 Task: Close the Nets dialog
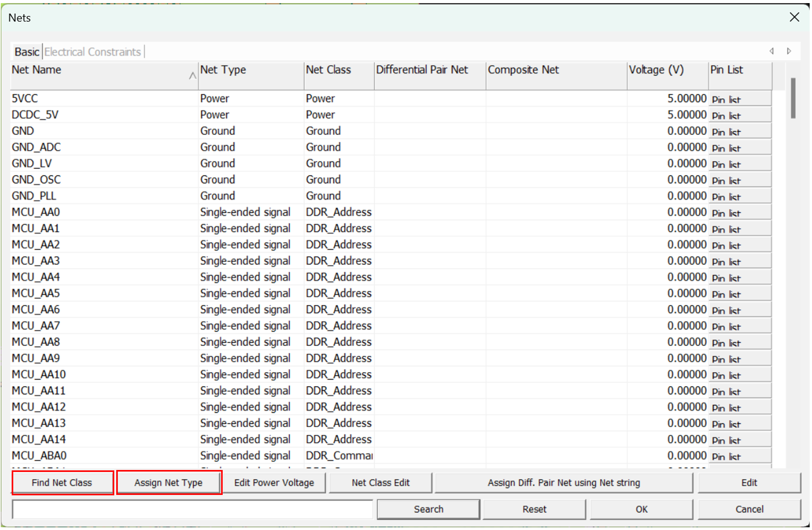(794, 17)
